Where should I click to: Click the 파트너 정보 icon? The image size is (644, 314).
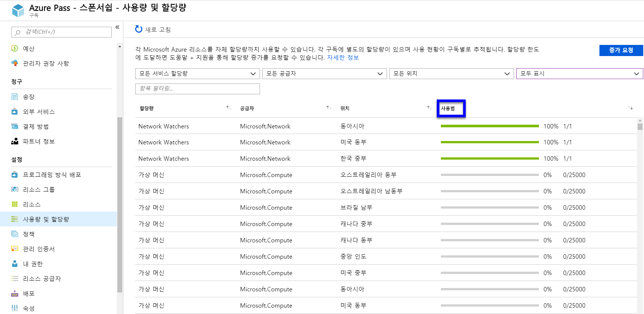(x=14, y=141)
